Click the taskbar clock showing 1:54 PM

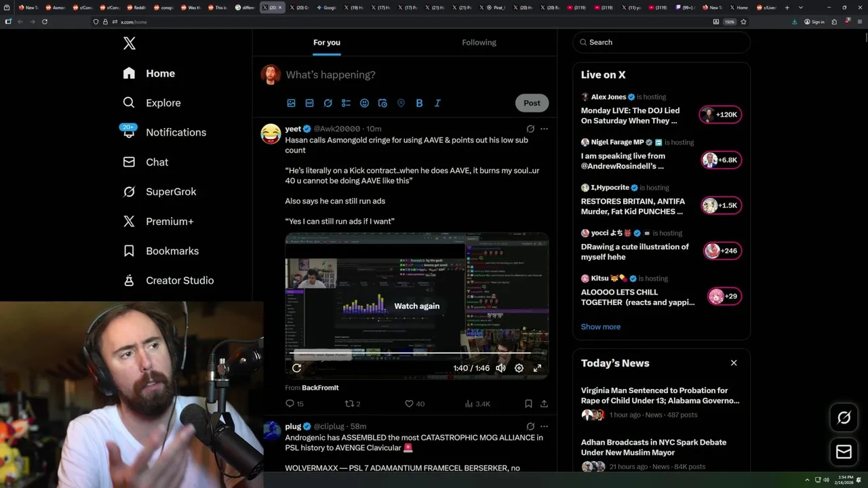pyautogui.click(x=846, y=479)
